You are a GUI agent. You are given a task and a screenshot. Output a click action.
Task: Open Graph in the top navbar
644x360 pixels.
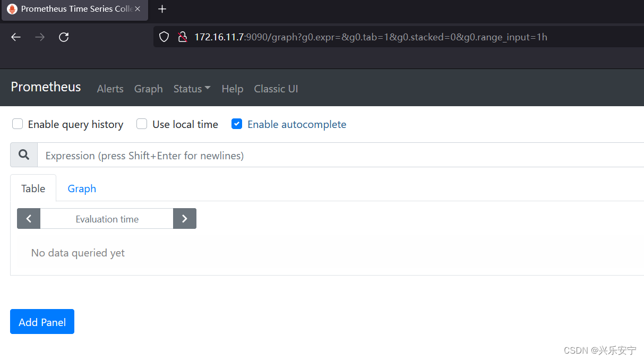point(149,89)
